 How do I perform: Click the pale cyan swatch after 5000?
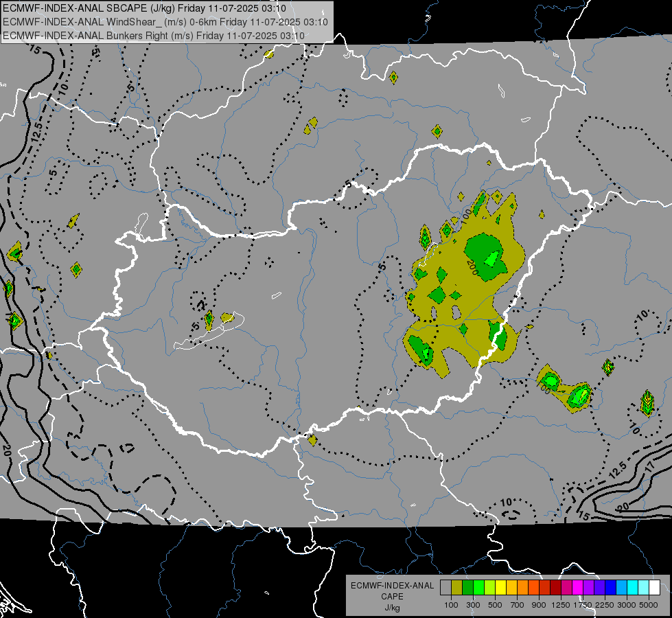tap(644, 587)
